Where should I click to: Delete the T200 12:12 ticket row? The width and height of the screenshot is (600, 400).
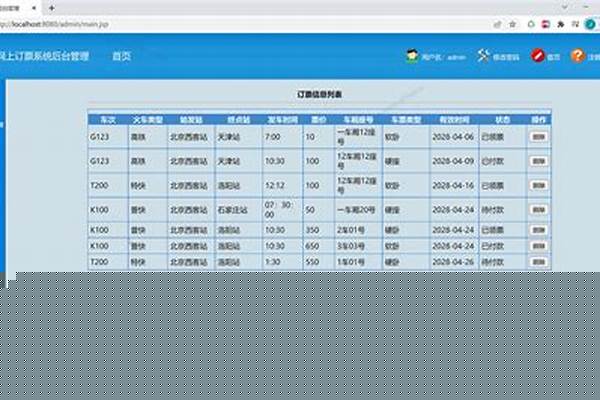coord(539,185)
